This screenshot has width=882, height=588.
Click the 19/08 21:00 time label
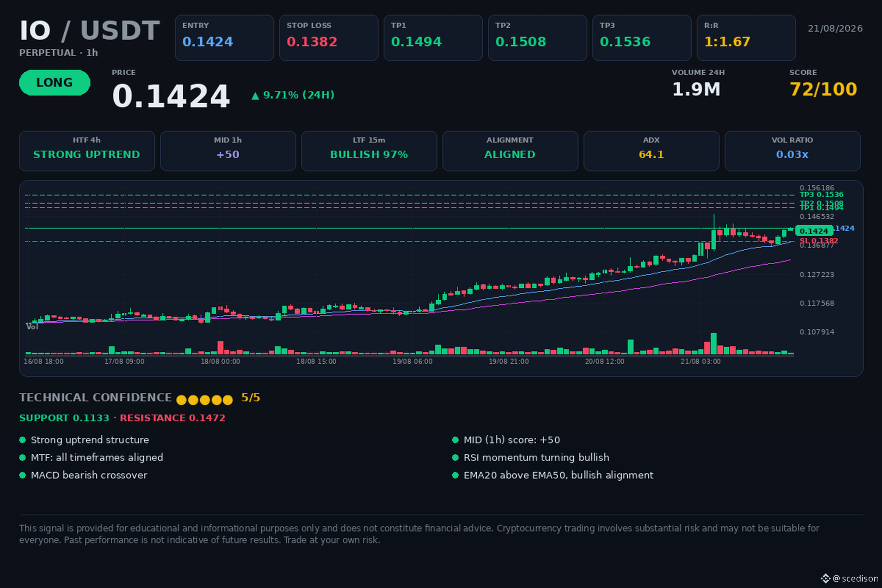click(509, 362)
